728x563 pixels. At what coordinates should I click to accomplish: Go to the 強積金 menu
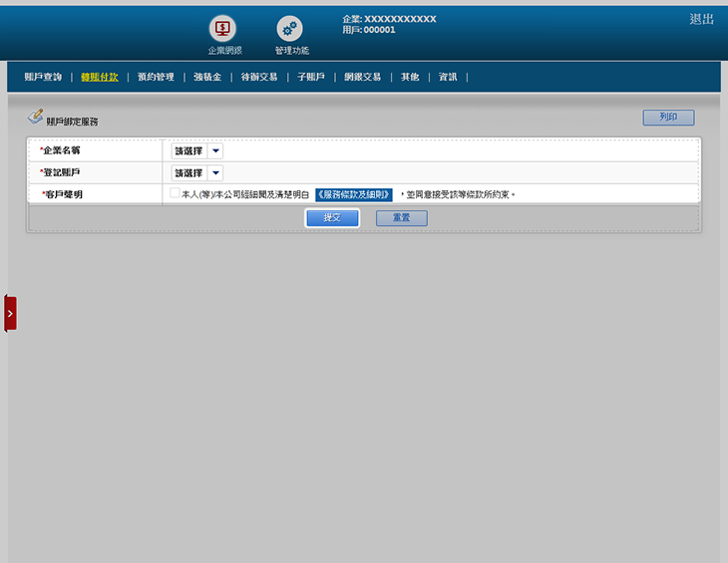pos(207,77)
